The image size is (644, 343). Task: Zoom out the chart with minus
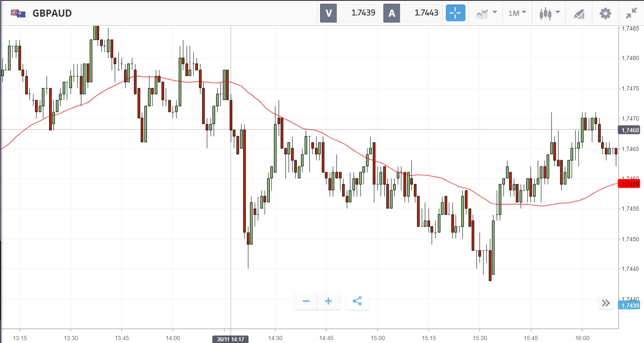tap(306, 301)
